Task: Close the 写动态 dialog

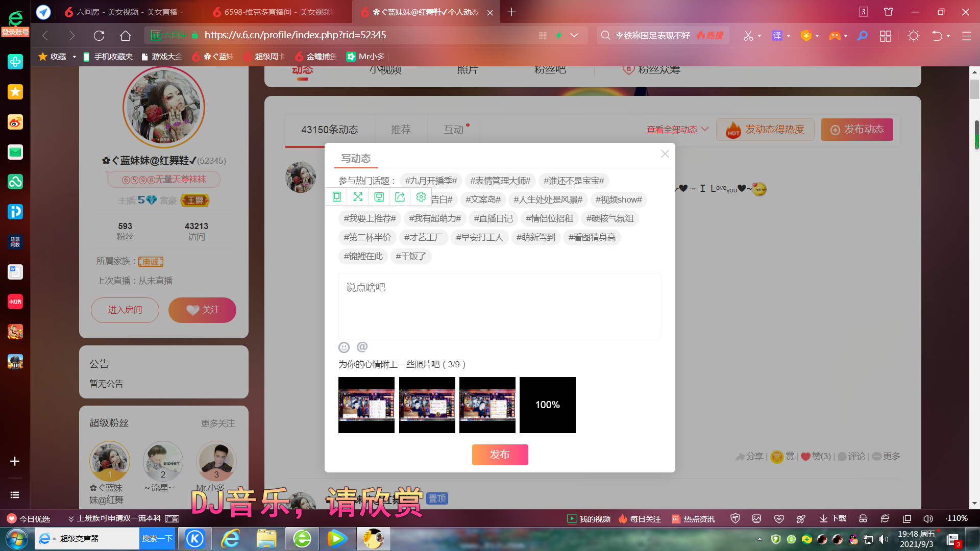Action: pos(665,154)
